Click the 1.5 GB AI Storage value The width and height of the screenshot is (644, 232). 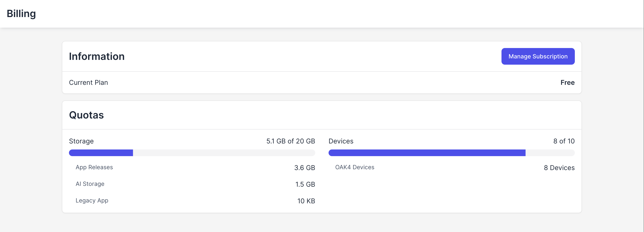coord(305,184)
